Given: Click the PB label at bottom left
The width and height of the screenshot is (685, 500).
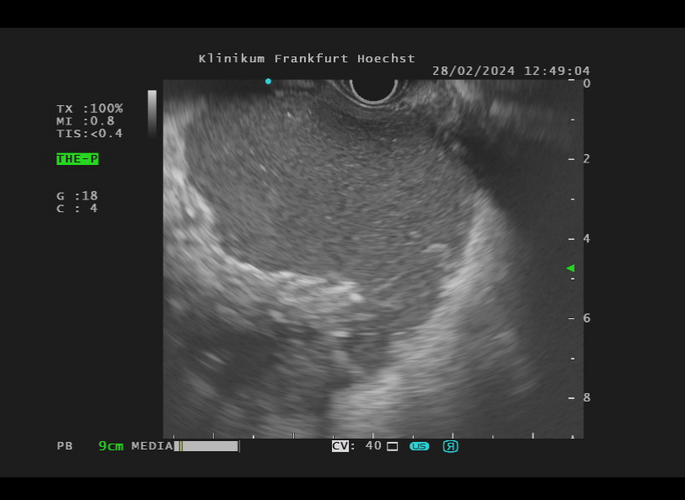Looking at the screenshot, I should coord(64,446).
